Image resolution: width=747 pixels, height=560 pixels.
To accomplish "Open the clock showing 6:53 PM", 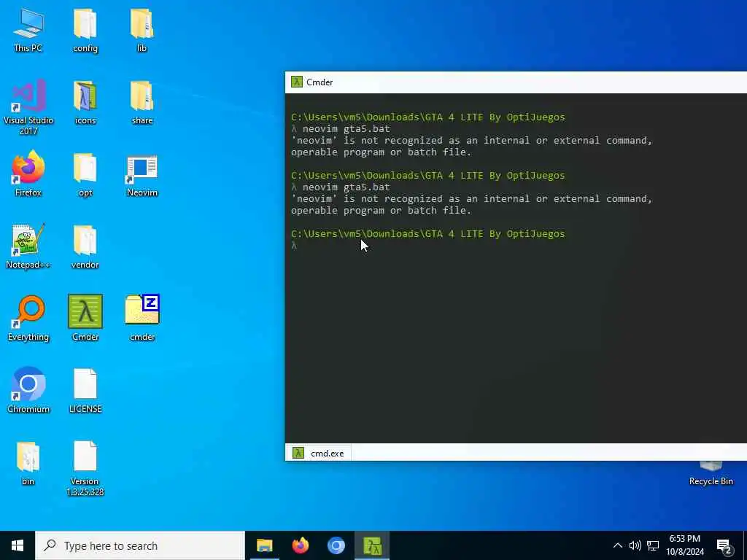I will coord(685,545).
